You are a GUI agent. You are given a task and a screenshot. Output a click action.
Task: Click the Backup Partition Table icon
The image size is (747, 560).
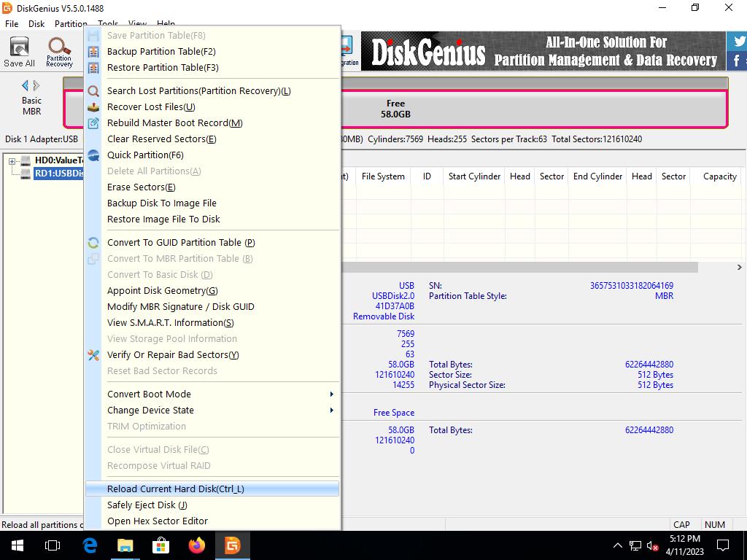(93, 52)
